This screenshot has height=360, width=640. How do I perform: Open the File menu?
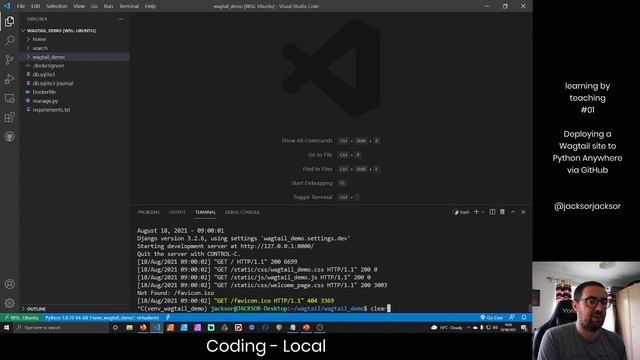(21, 6)
